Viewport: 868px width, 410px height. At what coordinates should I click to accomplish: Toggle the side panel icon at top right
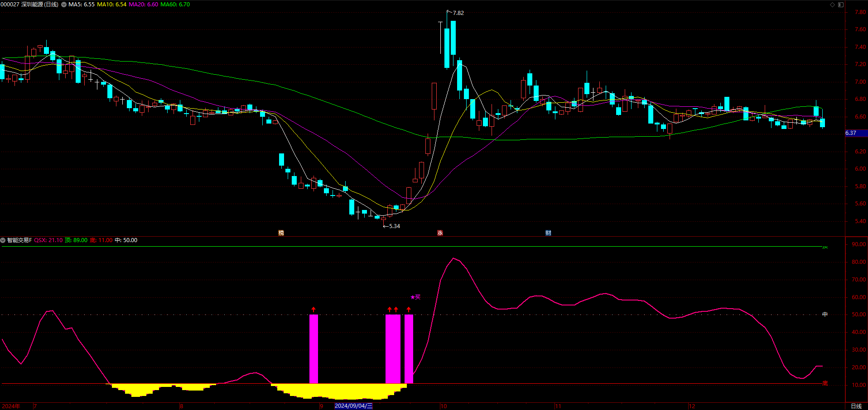point(841,5)
